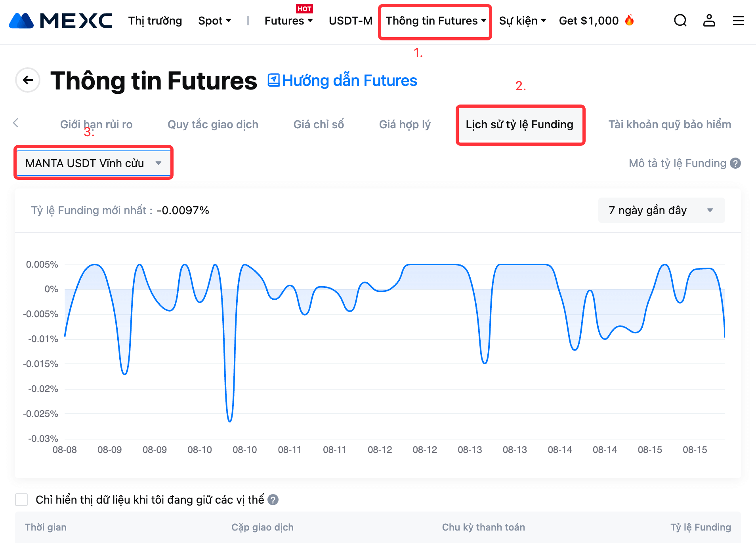
Task: Switch to Lịch sử tỷ lệ Funding tab
Action: 519,125
